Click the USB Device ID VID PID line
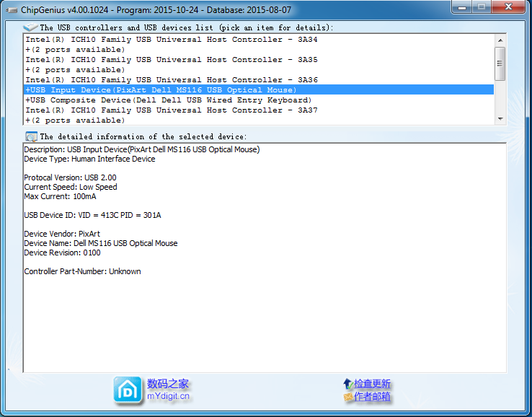The width and height of the screenshot is (532, 417). (x=92, y=215)
